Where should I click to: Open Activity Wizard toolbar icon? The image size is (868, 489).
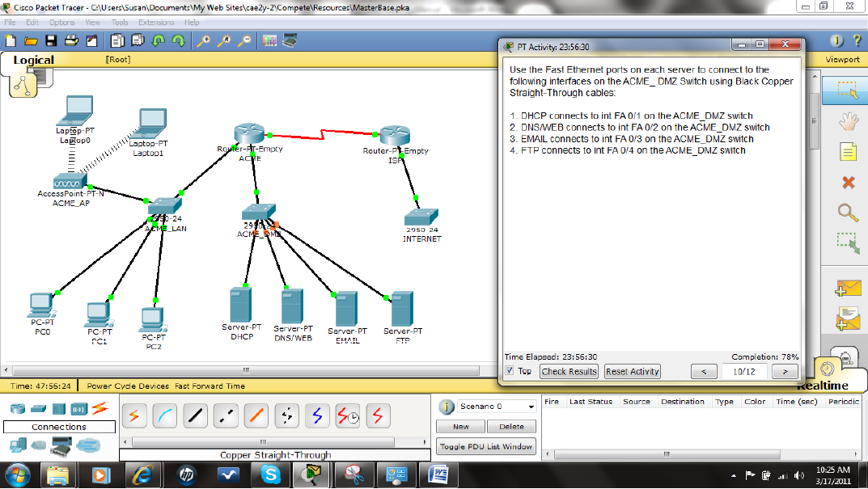[x=92, y=40]
